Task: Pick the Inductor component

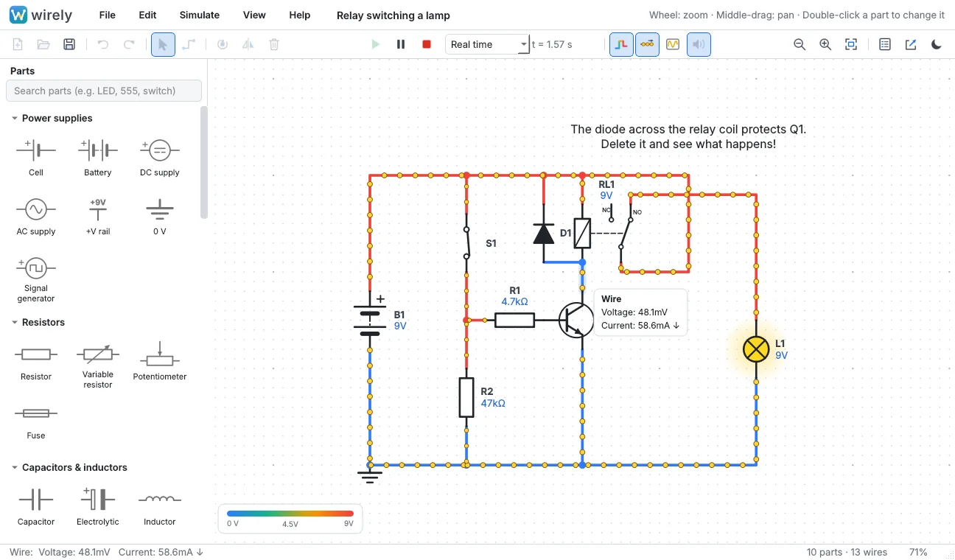Action: click(160, 507)
